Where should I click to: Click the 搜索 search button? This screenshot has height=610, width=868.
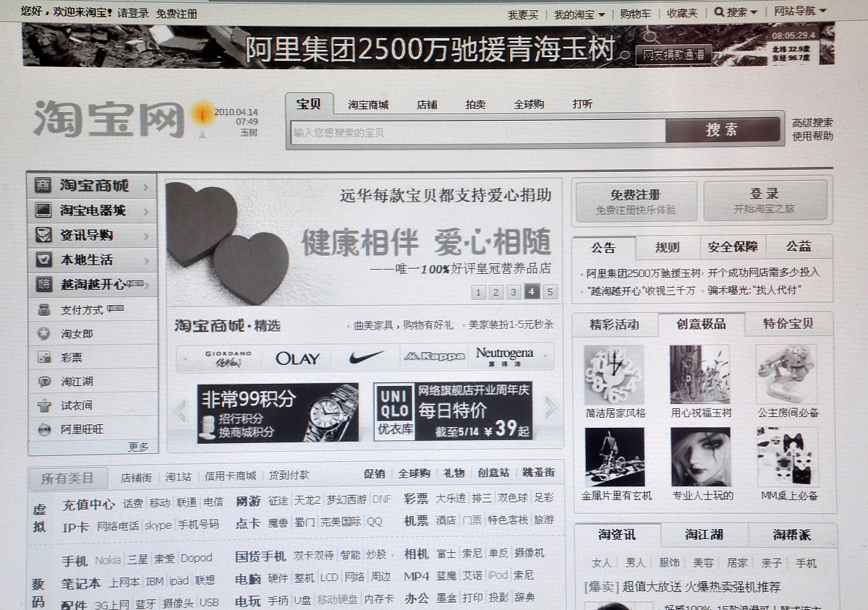pos(723,130)
